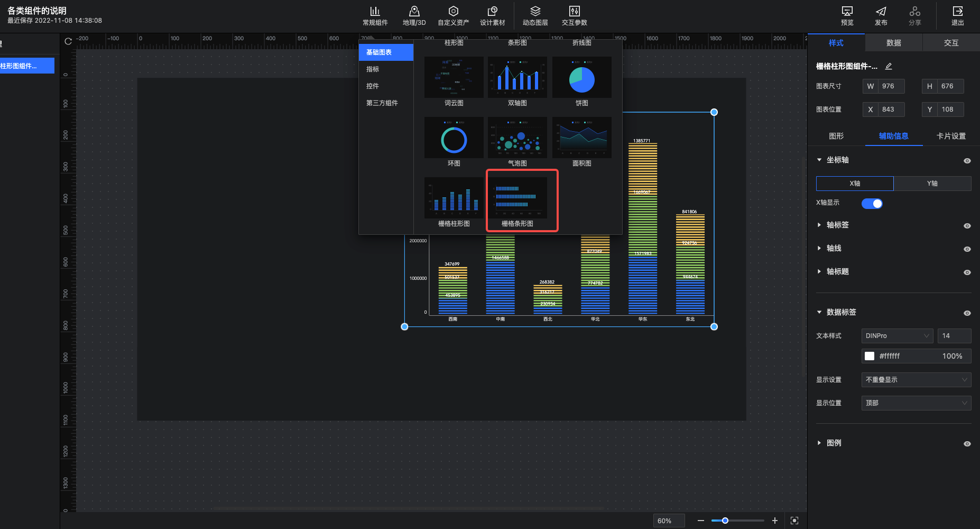
Task: Switch to the 样式 tab
Action: coord(836,43)
